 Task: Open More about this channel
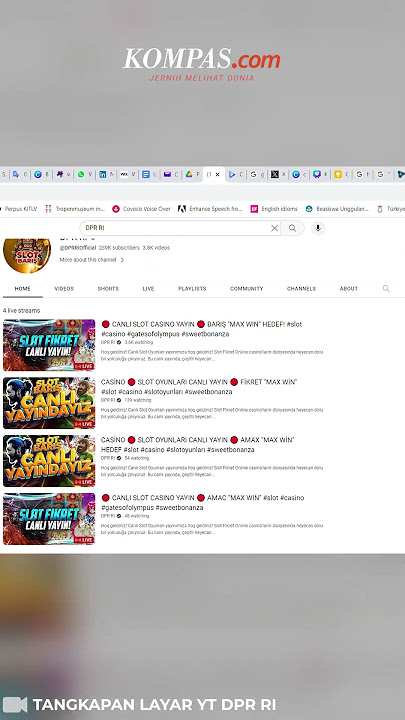click(x=88, y=260)
